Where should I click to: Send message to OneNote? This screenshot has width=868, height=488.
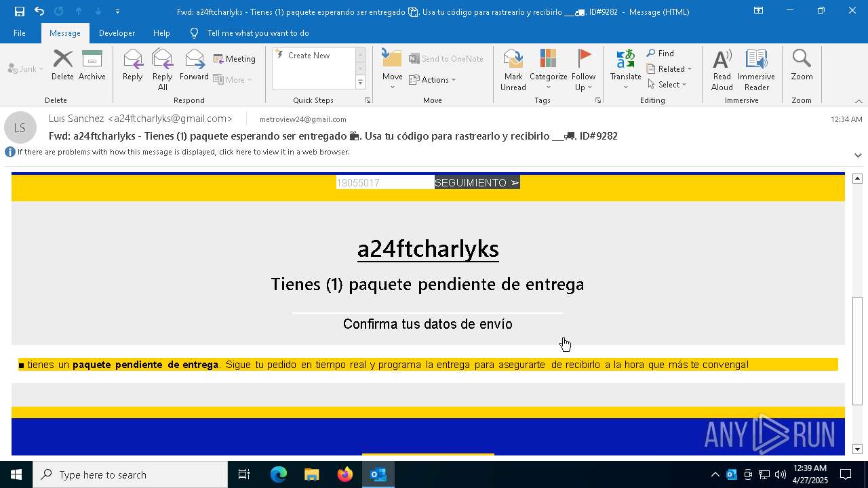(446, 59)
